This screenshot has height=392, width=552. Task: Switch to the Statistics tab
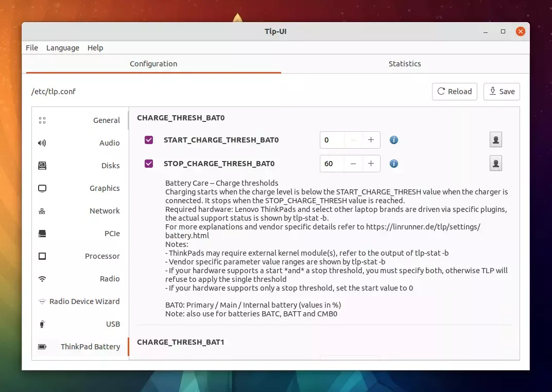click(404, 64)
